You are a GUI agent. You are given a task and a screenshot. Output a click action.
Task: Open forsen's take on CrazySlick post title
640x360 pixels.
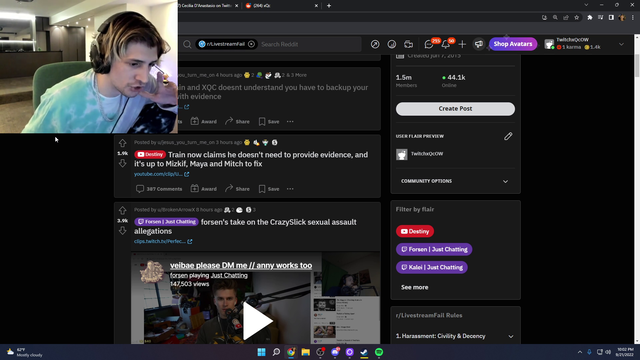245,227
